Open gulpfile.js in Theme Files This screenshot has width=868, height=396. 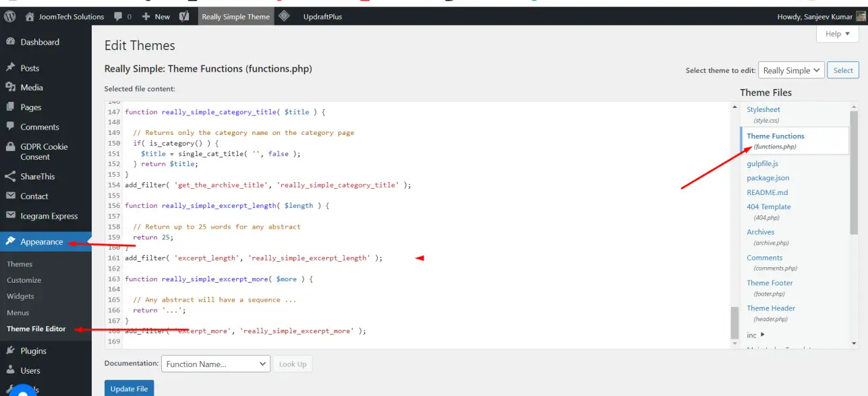pyautogui.click(x=762, y=163)
